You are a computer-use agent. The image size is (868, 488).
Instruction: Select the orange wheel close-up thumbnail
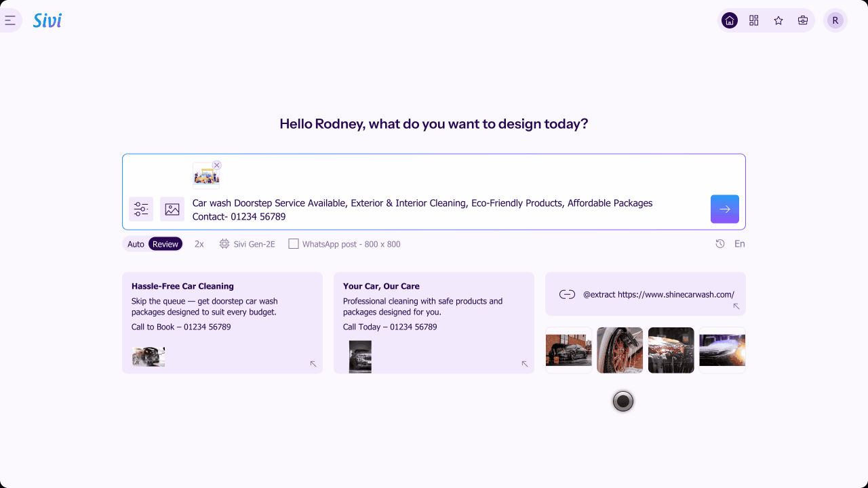pyautogui.click(x=620, y=350)
